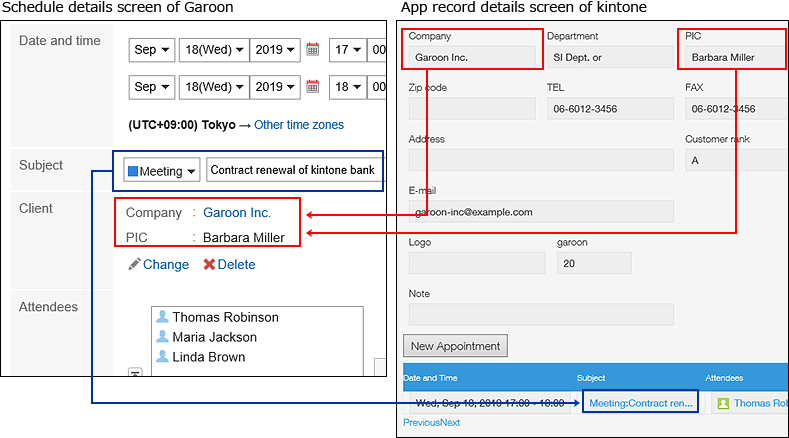The width and height of the screenshot is (789, 438).
Task: Click the Change link under Client
Action: [166, 264]
